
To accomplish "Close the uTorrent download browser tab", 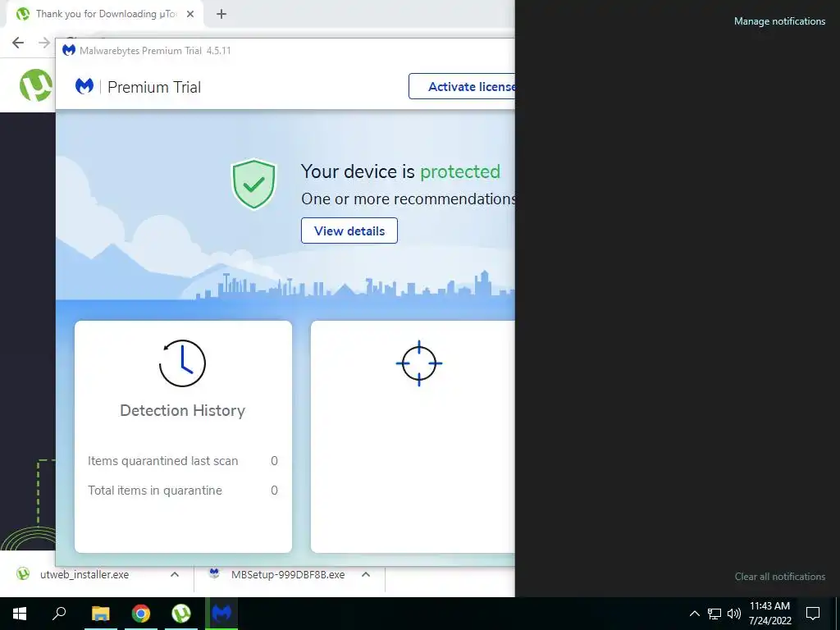I will [190, 14].
